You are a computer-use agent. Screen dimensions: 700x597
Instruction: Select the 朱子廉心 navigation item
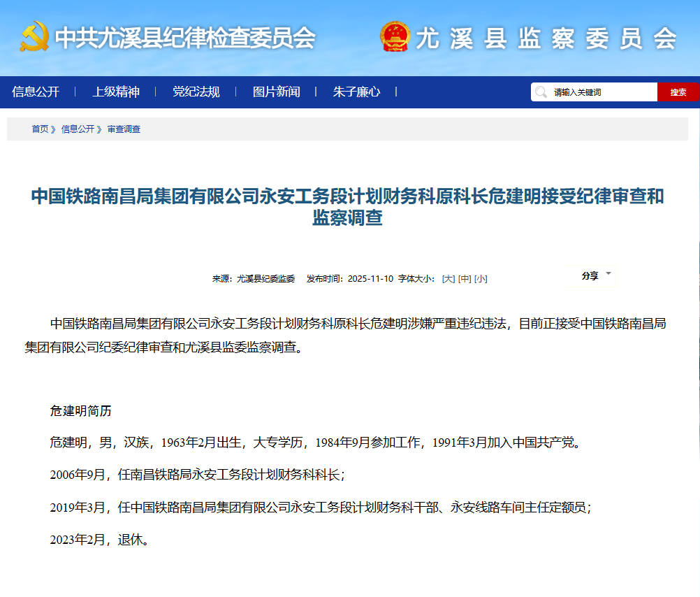click(x=356, y=92)
